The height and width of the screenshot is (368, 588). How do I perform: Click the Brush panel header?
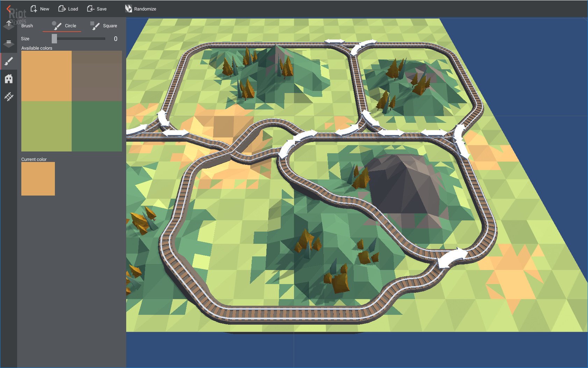tap(27, 26)
